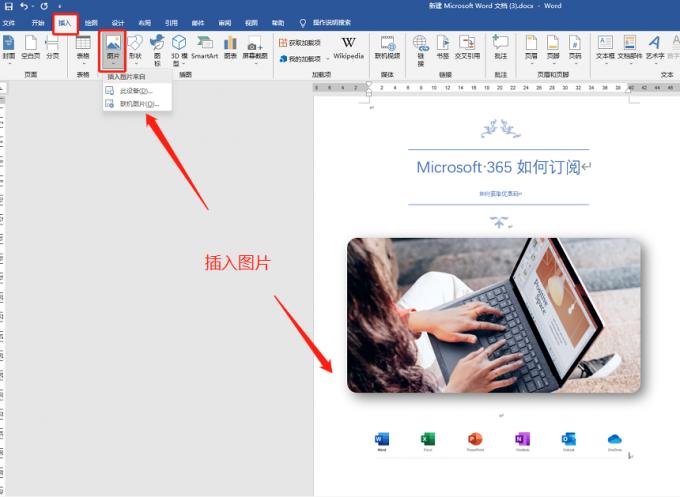This screenshot has width=680, height=497.
Task: Click the subtitle line under the title
Action: point(500,194)
